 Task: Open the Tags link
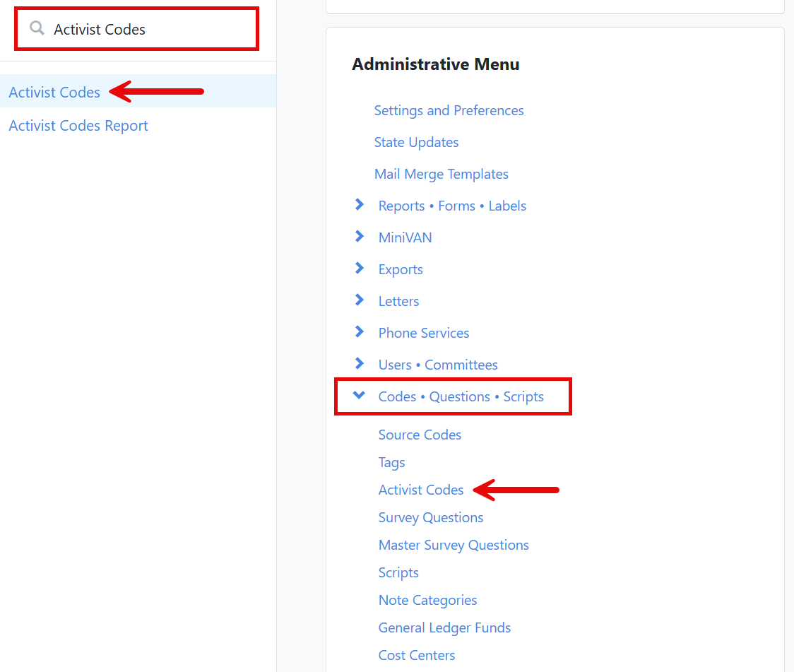pyautogui.click(x=391, y=463)
